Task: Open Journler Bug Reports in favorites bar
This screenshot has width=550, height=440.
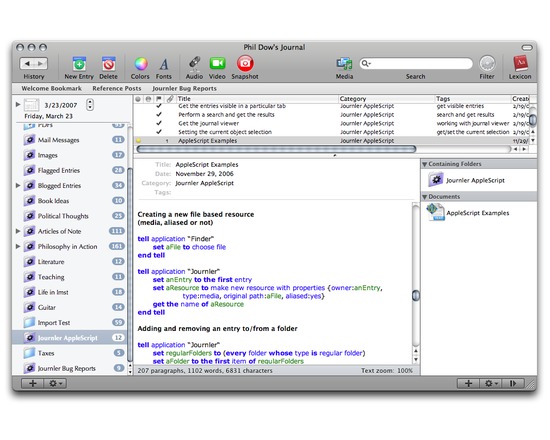Action: 184,88
